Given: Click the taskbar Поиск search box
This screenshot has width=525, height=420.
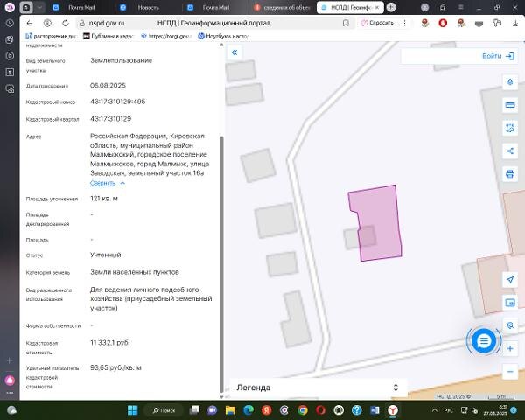Looking at the screenshot, I should click(164, 410).
